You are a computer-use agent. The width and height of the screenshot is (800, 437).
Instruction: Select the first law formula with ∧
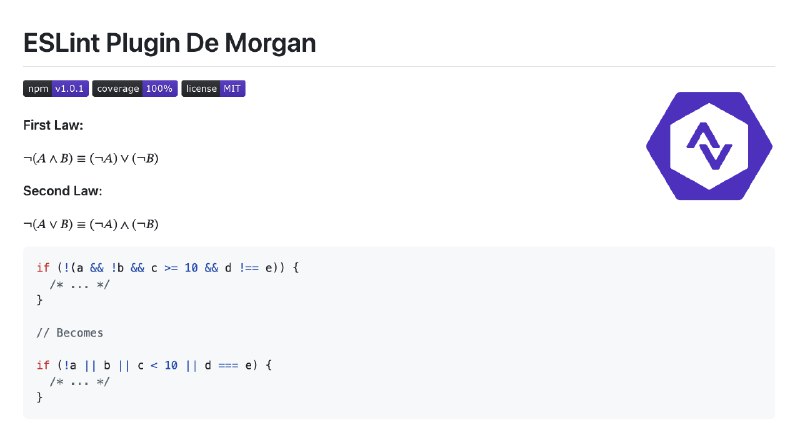[91, 159]
